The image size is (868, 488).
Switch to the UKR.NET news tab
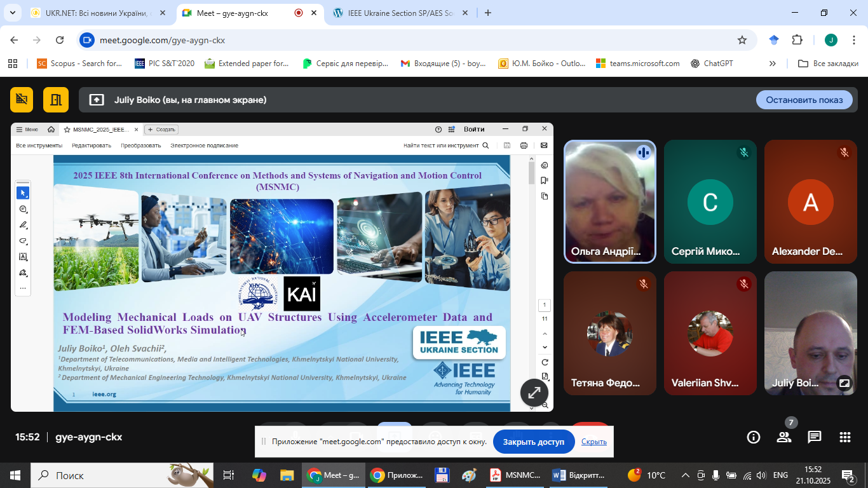95,13
